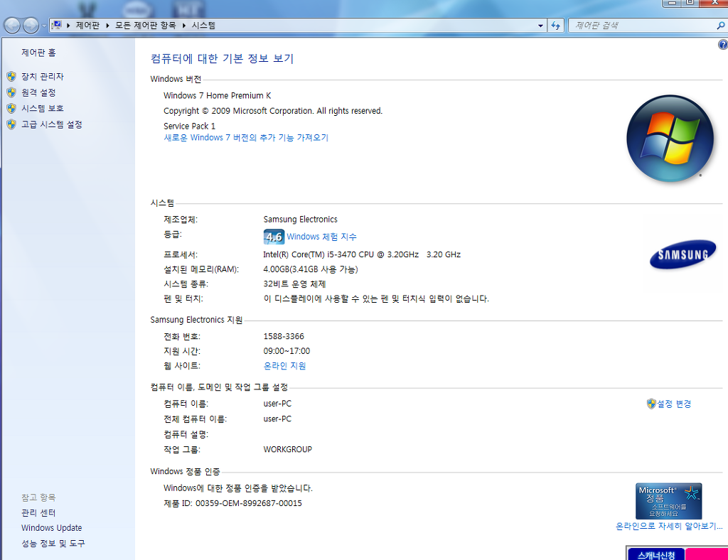
Task: Select the Copyright 2009 Microsoft Corporation line
Action: [273, 111]
